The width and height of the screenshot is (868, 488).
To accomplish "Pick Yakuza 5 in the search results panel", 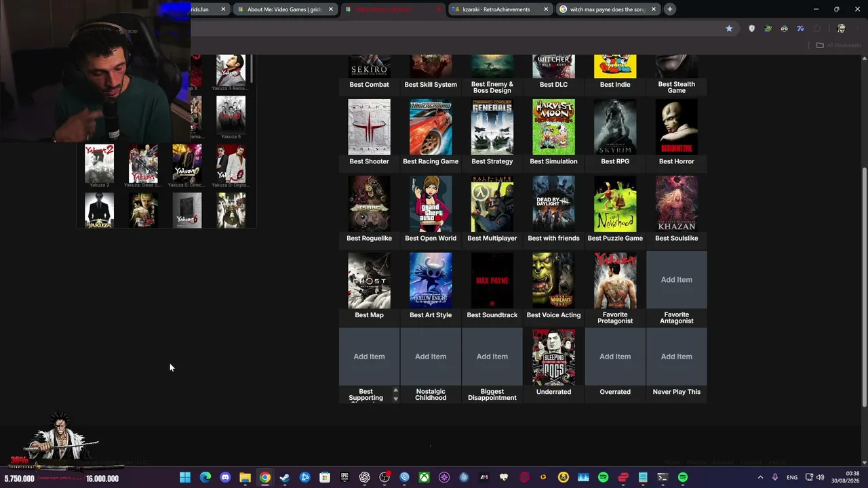I will [231, 115].
